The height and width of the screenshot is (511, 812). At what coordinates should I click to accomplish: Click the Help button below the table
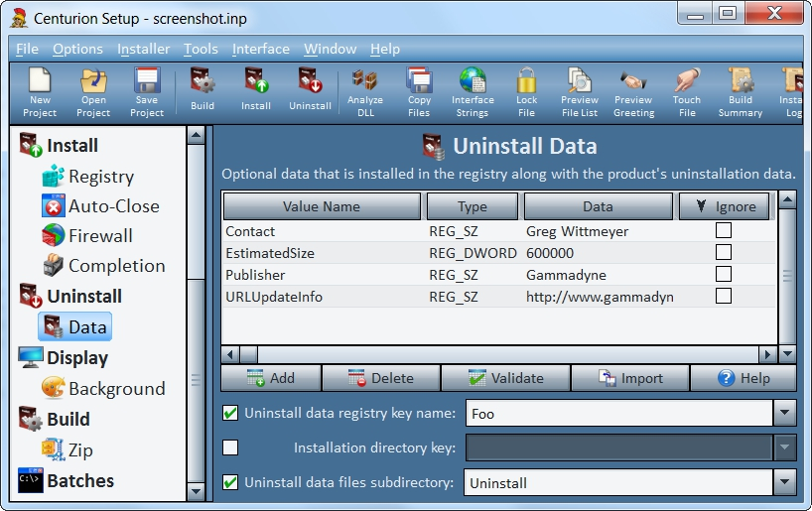744,378
